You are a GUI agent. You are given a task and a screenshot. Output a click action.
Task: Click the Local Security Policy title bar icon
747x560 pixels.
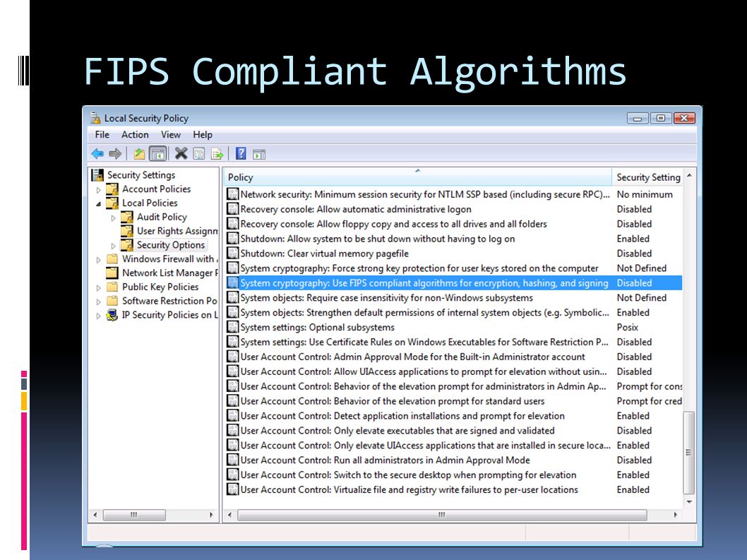click(x=96, y=118)
